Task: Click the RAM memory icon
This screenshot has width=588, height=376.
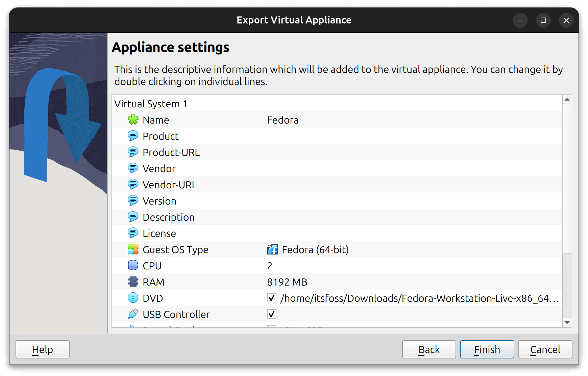Action: point(133,282)
